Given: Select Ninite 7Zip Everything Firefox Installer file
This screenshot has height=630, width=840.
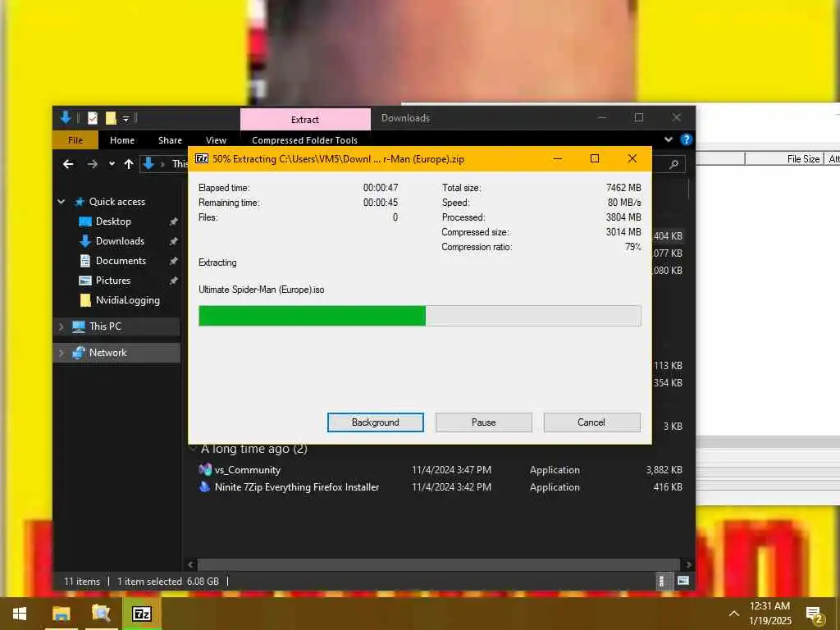Looking at the screenshot, I should click(297, 487).
